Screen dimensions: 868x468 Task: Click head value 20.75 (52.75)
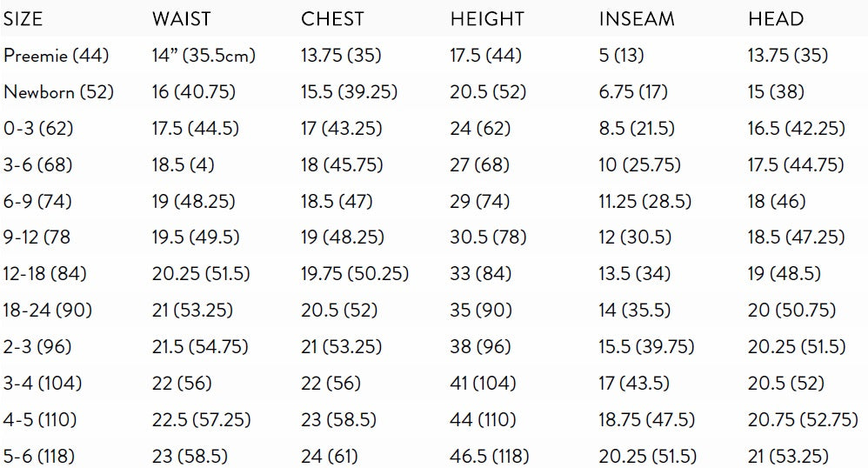coord(803,420)
